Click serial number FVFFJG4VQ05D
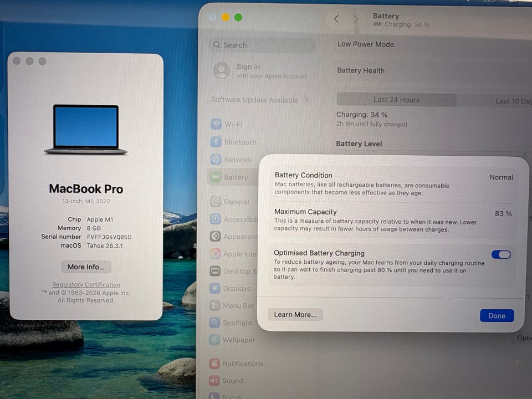The image size is (532, 399). click(109, 237)
